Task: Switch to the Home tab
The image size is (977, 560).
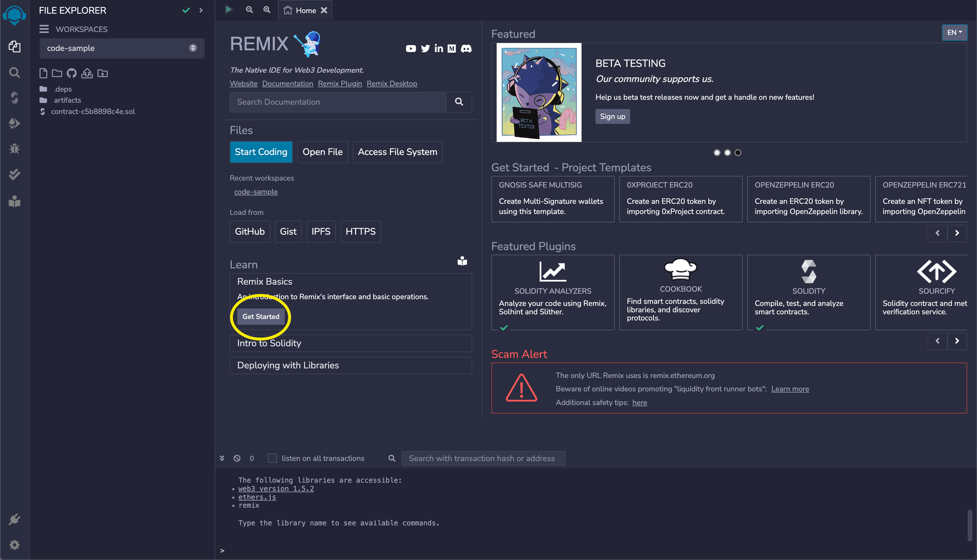Action: click(305, 10)
